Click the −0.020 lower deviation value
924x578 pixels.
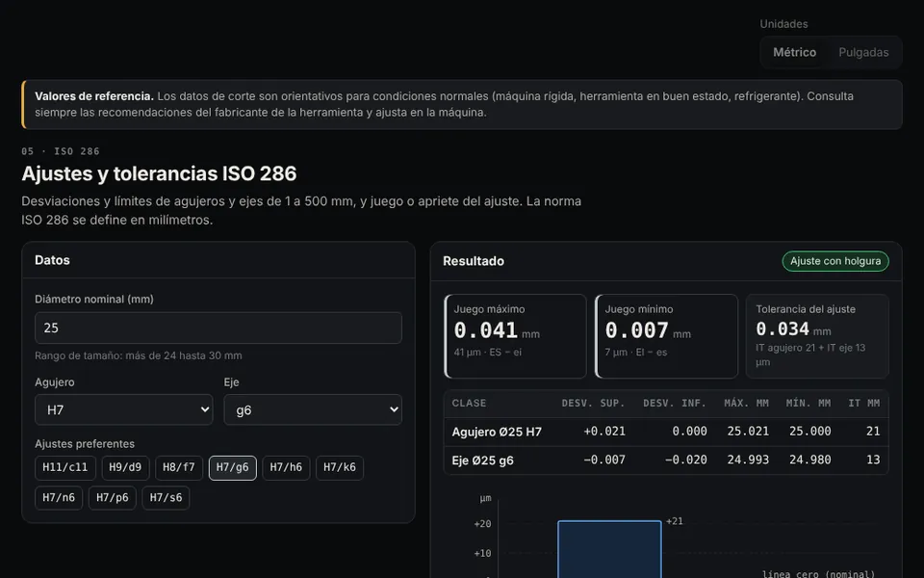(x=686, y=460)
